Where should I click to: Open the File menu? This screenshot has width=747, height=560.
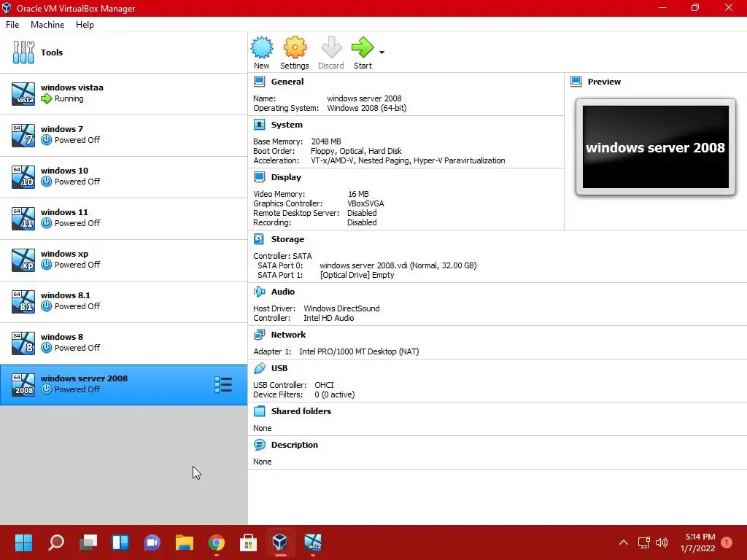[x=12, y=25]
